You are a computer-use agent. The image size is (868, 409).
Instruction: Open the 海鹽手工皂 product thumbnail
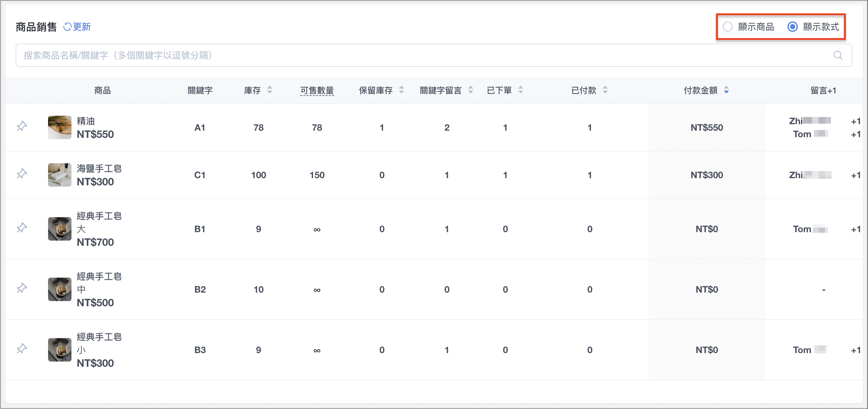60,175
